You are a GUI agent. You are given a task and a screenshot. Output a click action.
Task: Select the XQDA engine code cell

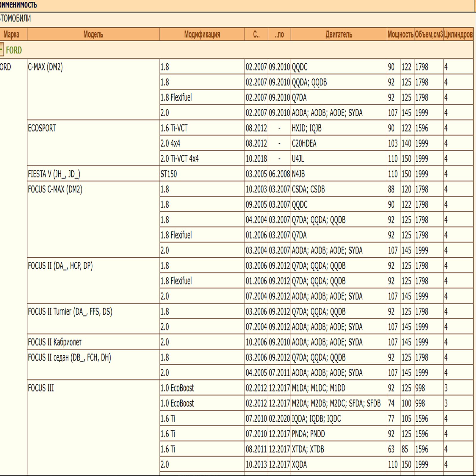coord(299,464)
